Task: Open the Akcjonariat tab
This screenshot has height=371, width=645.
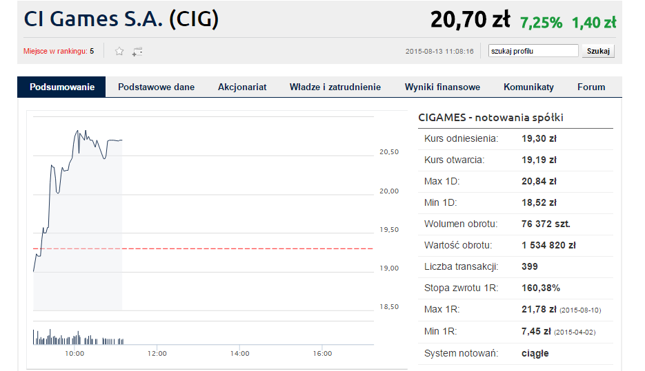Action: [242, 87]
